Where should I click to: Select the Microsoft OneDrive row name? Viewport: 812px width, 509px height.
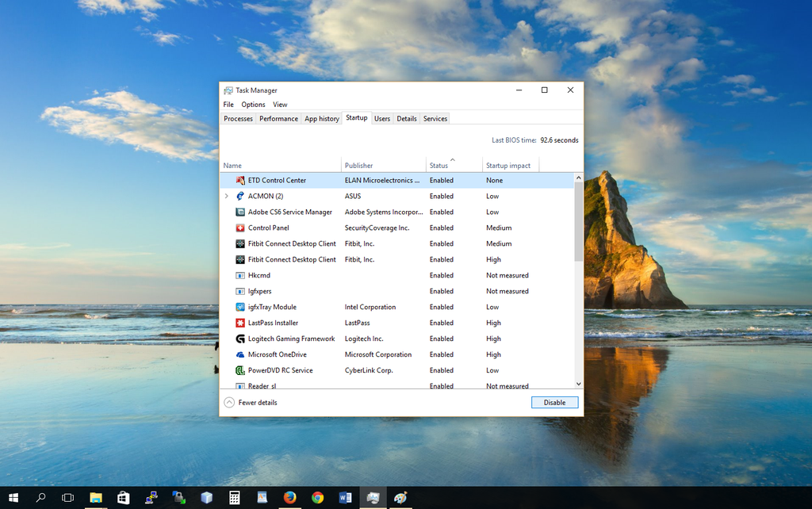tap(277, 354)
